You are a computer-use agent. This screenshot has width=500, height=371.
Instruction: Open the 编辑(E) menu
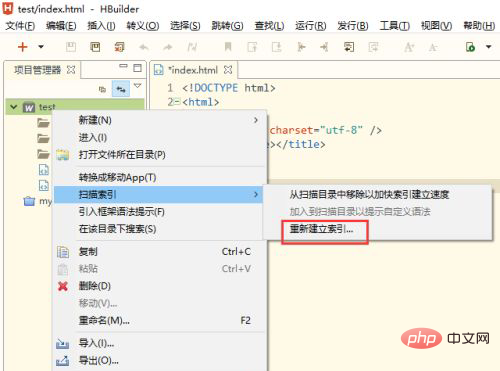pos(61,25)
